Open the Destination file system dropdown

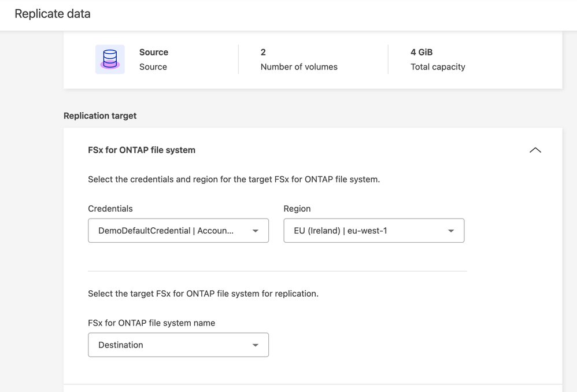click(x=168, y=345)
